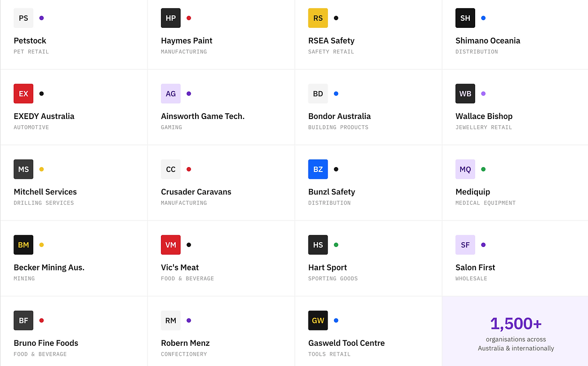The image size is (588, 366).
Task: Click the PS logo badge for Petstock
Action: [x=23, y=18]
